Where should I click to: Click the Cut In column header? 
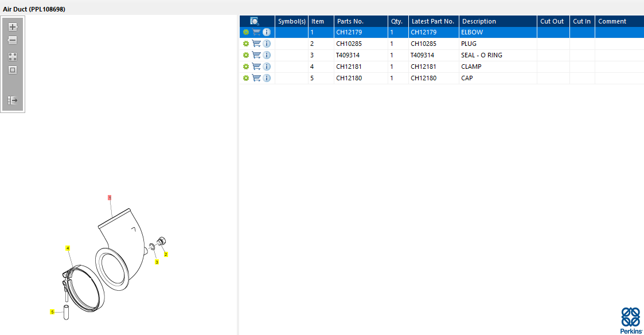[583, 21]
